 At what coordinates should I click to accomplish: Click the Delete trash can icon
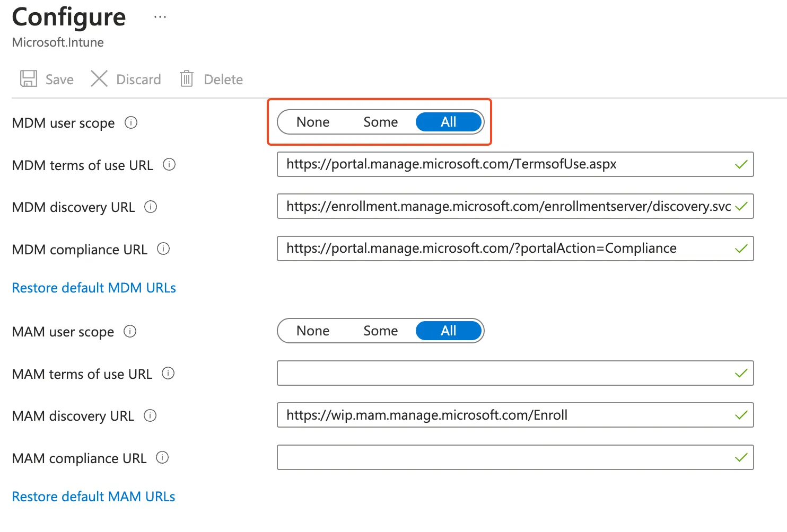[187, 78]
